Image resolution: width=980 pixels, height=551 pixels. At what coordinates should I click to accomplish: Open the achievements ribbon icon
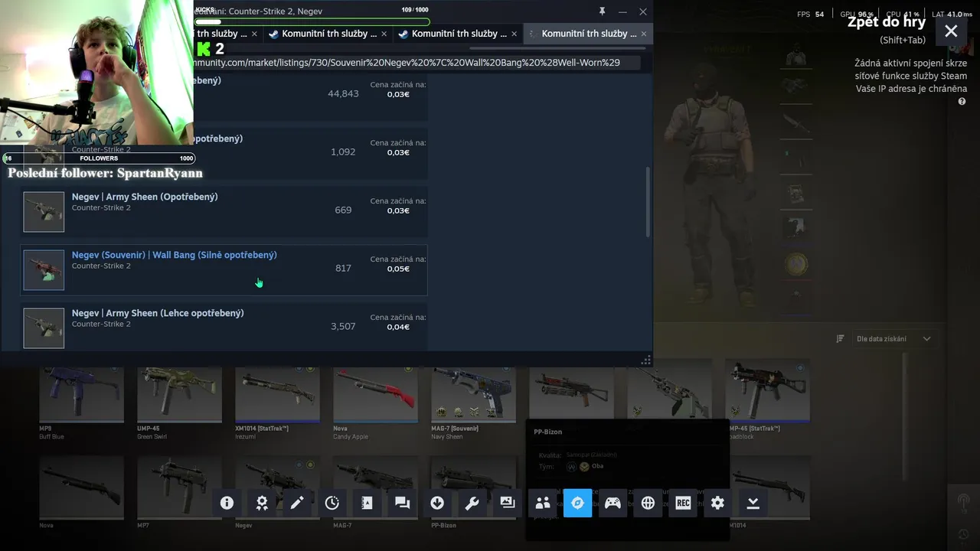(x=262, y=503)
